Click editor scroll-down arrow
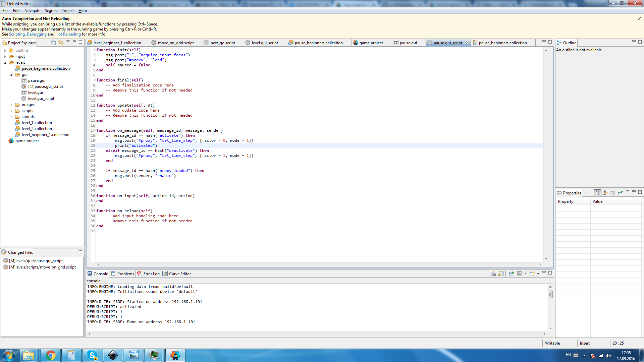Screen dimensions: 644x362 coord(546,259)
